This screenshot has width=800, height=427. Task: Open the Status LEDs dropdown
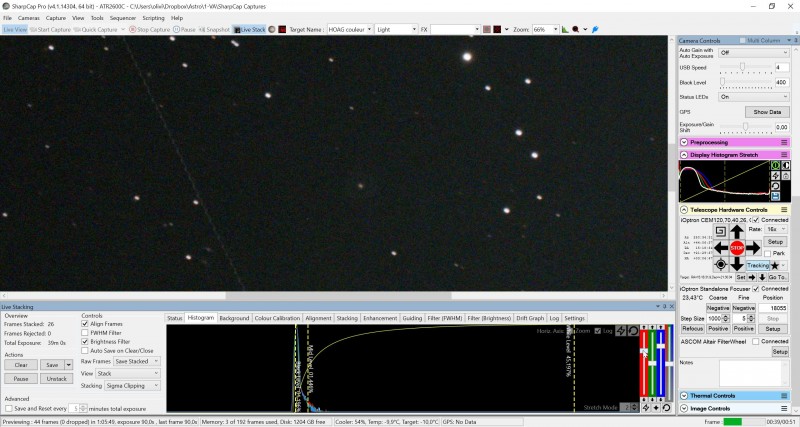pos(754,96)
